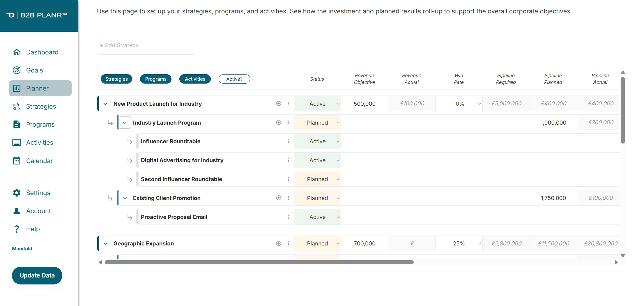Click plus icon on Geographic Expansion row
Screen dimensions: 644x306
(279, 243)
